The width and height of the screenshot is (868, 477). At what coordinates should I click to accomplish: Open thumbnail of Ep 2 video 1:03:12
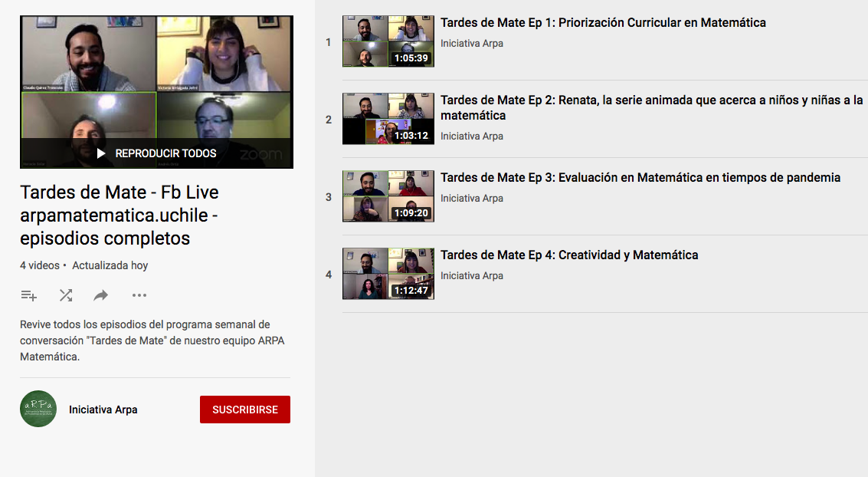388,119
